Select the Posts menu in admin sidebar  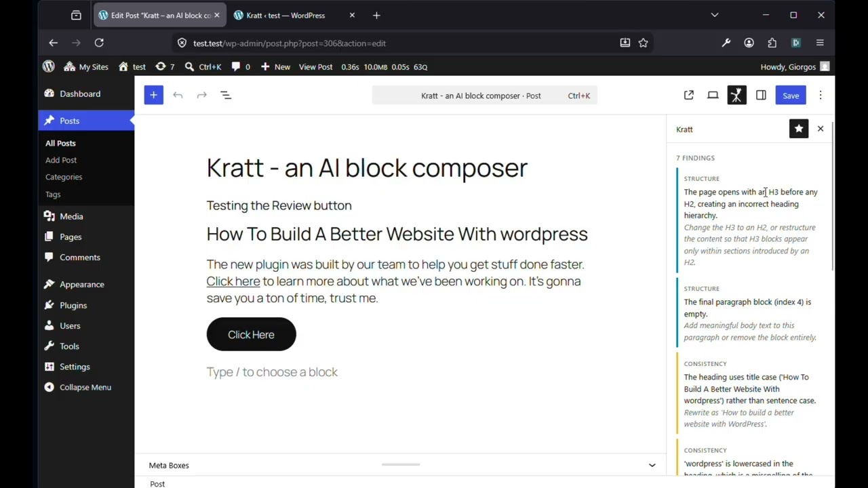69,121
